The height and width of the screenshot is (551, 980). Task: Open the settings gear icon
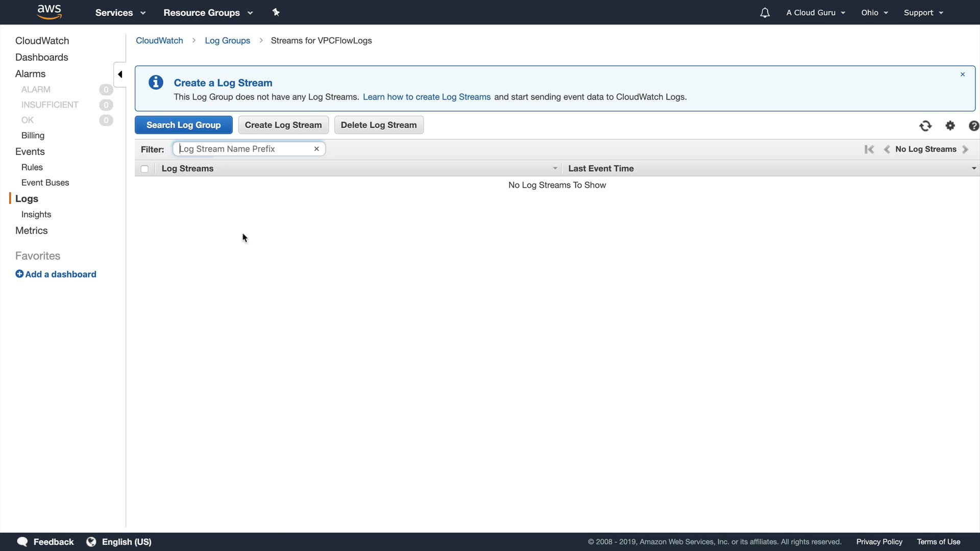click(x=950, y=126)
